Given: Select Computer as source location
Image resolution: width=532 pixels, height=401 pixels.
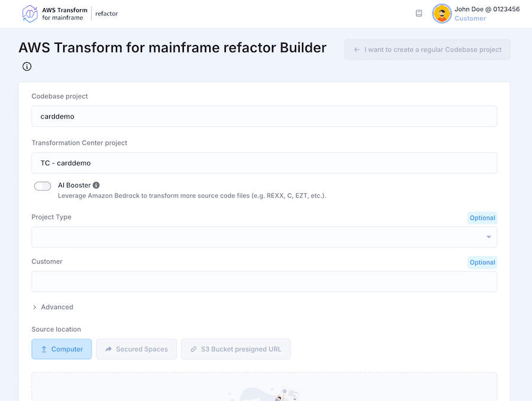Looking at the screenshot, I should coord(61,349).
